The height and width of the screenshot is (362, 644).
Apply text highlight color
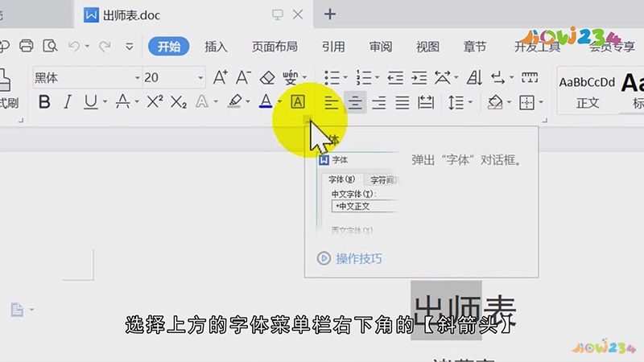point(234,102)
